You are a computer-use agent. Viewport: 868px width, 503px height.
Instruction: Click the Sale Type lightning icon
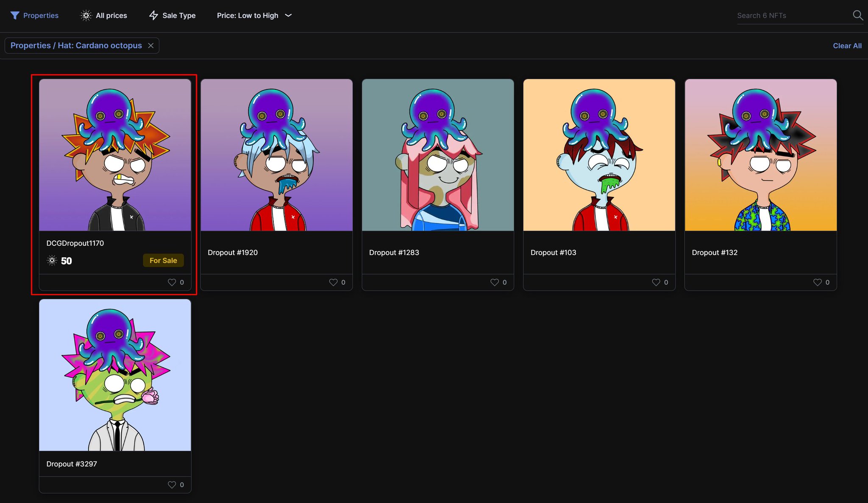[153, 16]
